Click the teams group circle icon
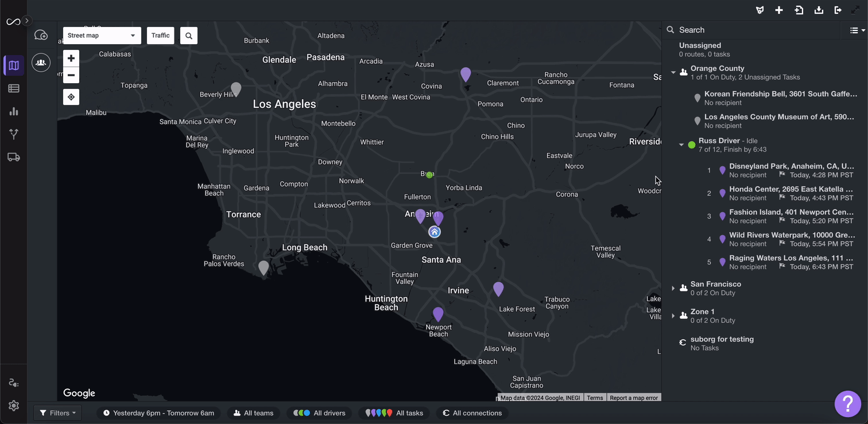Image resolution: width=868 pixels, height=424 pixels. point(41,63)
